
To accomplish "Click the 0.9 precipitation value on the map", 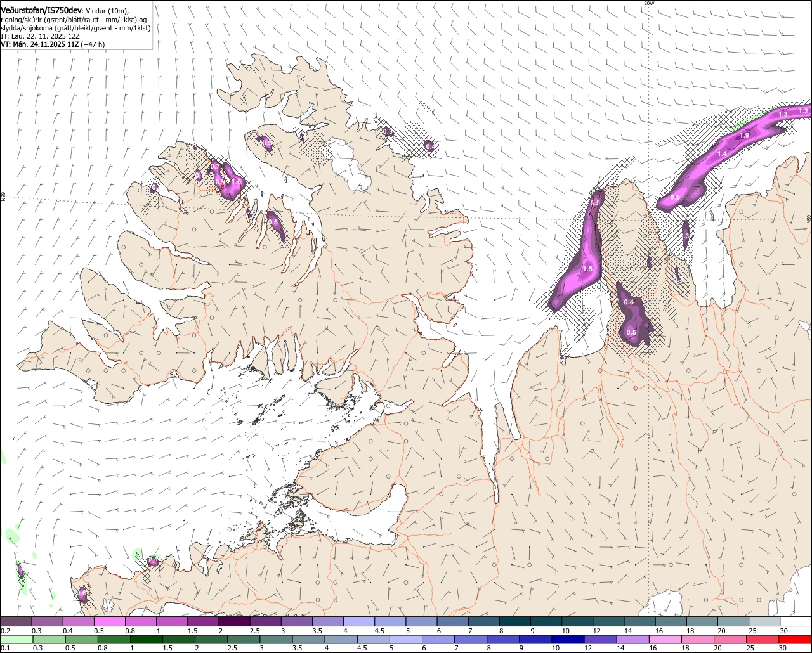I will coord(675,198).
